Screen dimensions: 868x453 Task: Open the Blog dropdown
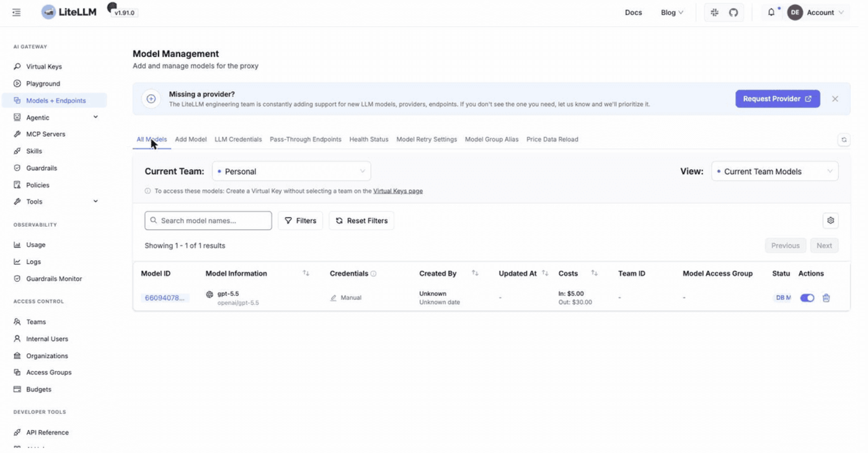(x=672, y=12)
